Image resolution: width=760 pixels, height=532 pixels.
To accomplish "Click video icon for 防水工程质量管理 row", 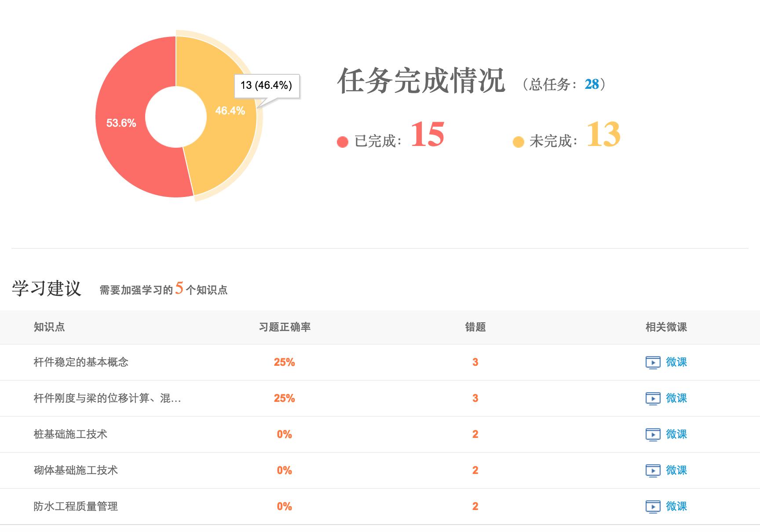I will coord(653,507).
